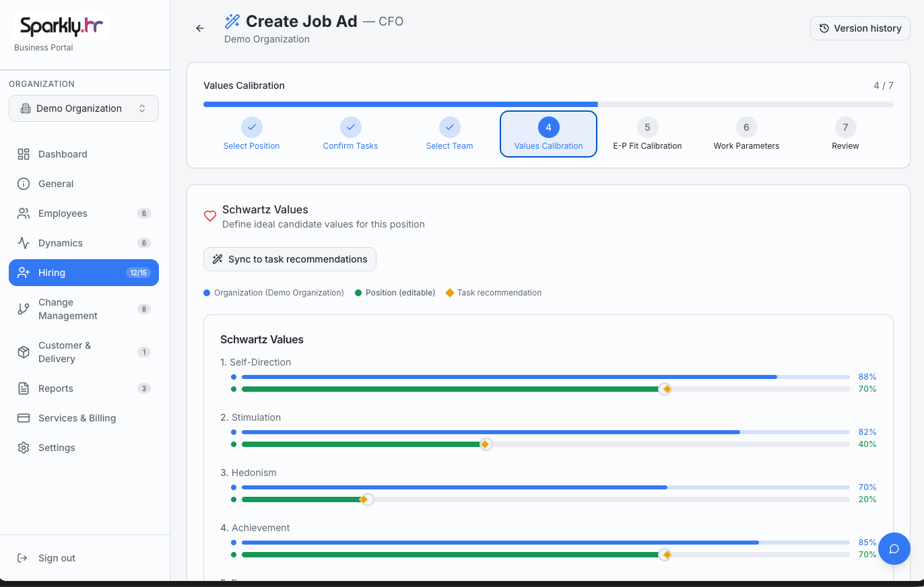The width and height of the screenshot is (924, 587).
Task: Click the Hiring 12/15 badge
Action: tap(138, 273)
